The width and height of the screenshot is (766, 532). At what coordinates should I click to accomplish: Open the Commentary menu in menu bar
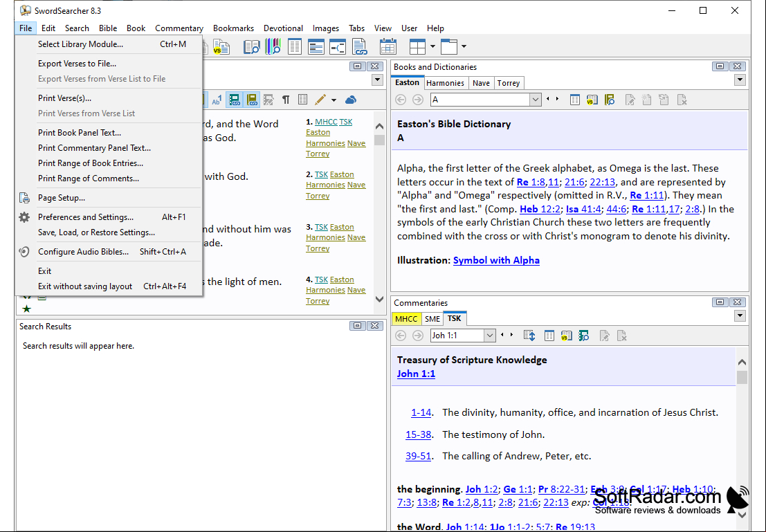point(179,28)
